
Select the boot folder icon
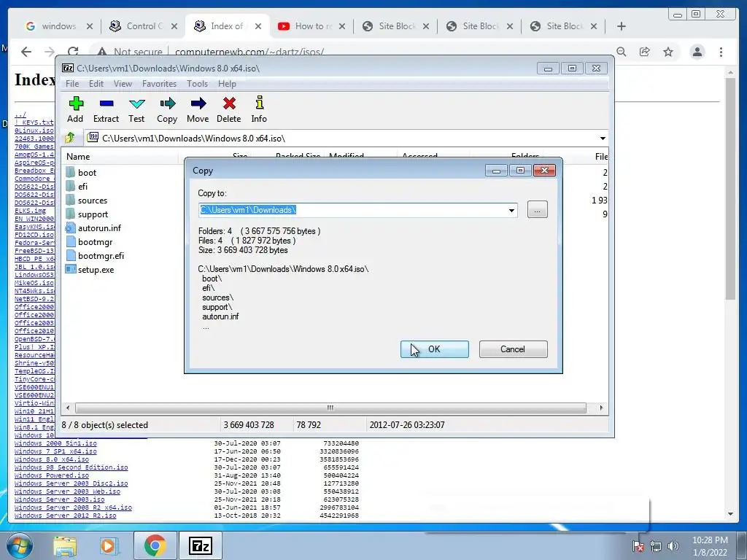coord(71,172)
